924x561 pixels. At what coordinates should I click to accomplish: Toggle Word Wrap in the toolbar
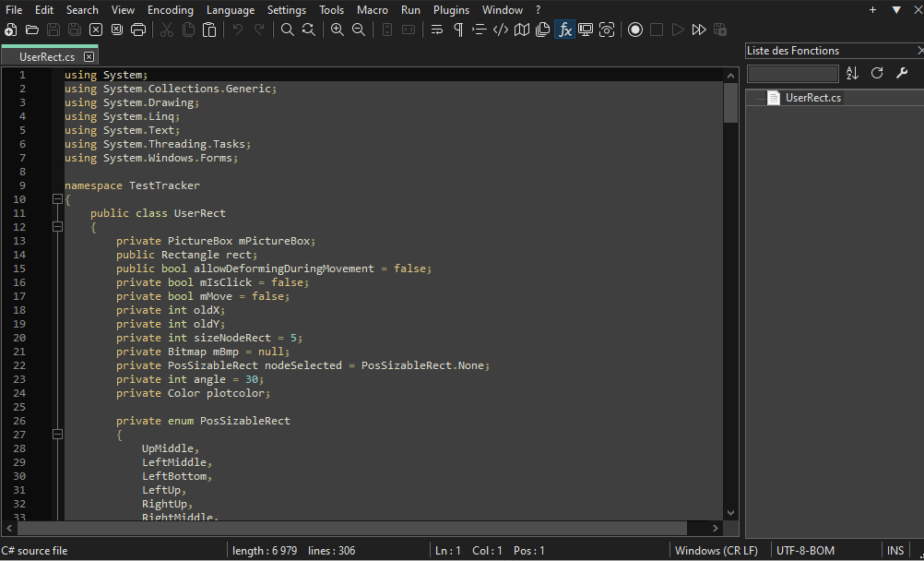(437, 30)
